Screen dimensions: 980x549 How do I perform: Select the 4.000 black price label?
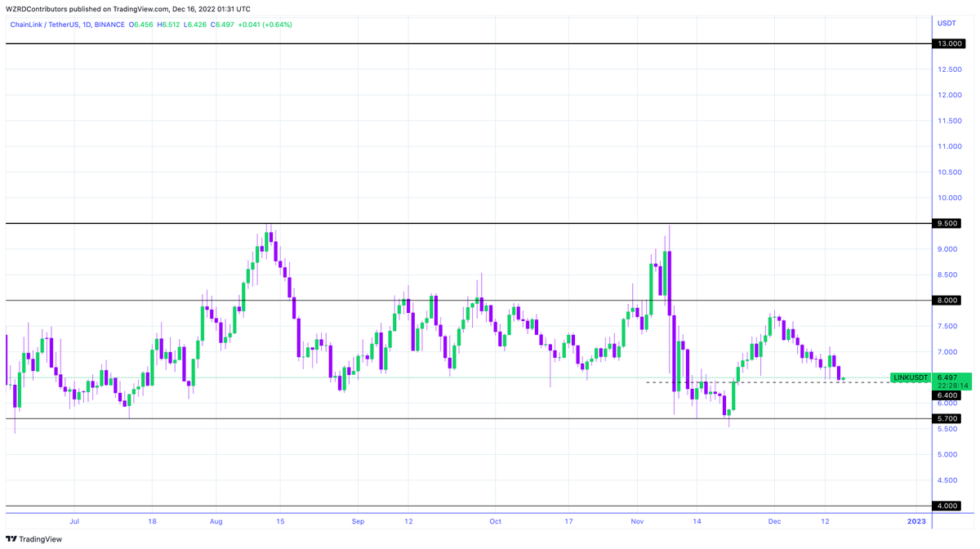947,506
